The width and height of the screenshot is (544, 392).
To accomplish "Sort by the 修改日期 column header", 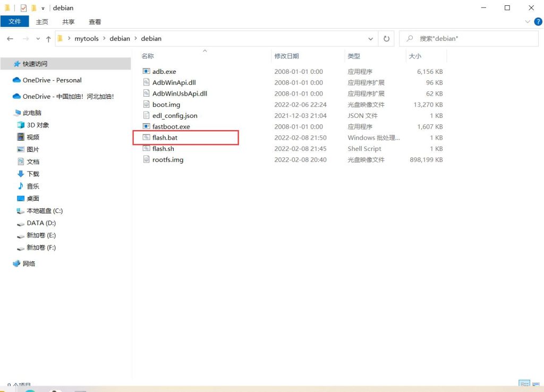I will click(286, 56).
